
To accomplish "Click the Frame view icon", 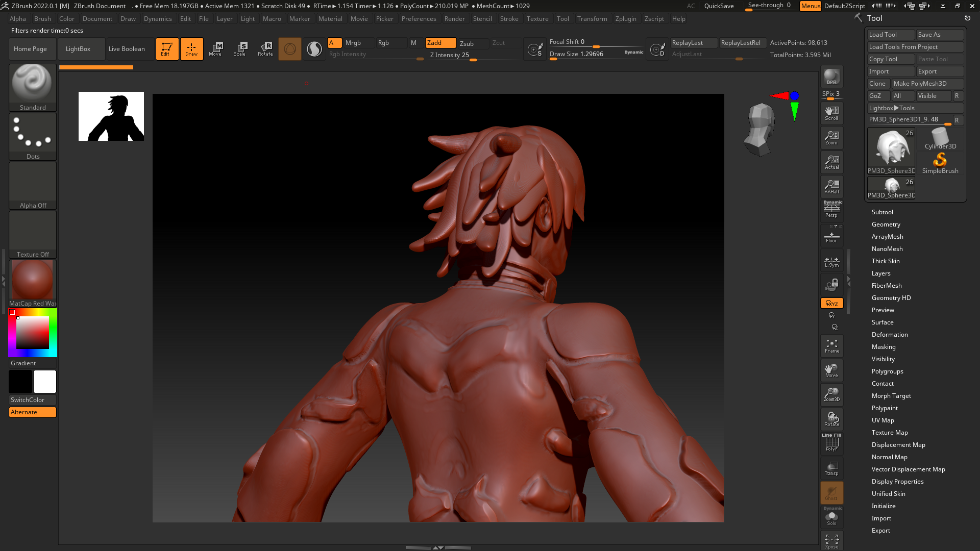I will point(831,346).
